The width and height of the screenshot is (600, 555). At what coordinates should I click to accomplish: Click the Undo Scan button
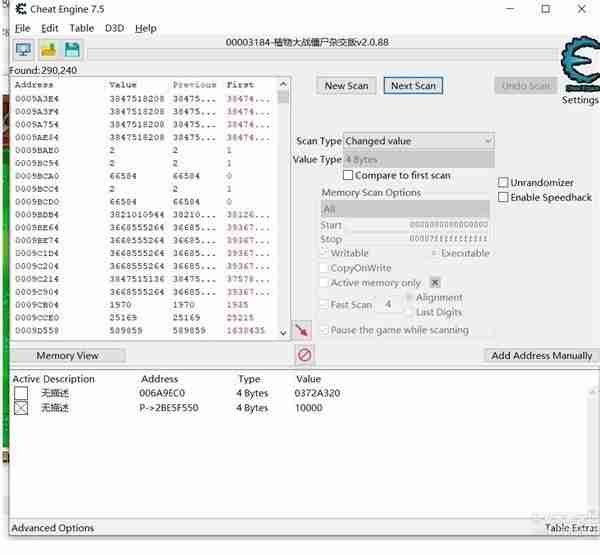[526, 86]
